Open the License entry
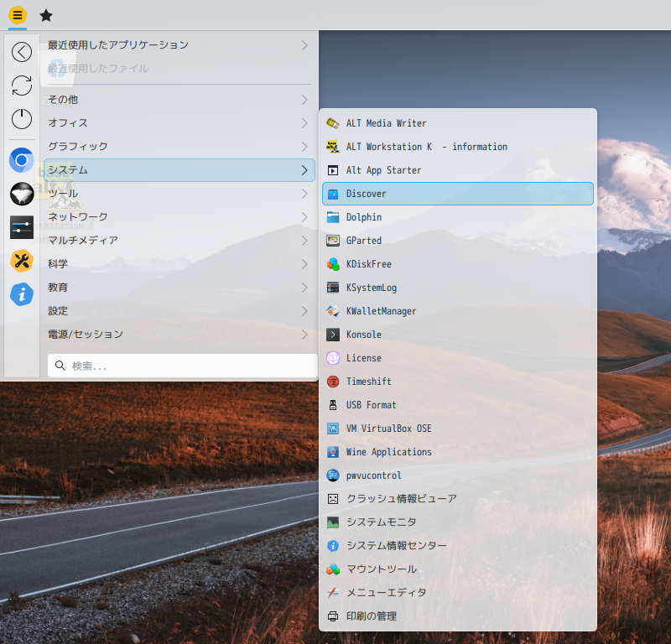The image size is (671, 644). pyautogui.click(x=458, y=358)
